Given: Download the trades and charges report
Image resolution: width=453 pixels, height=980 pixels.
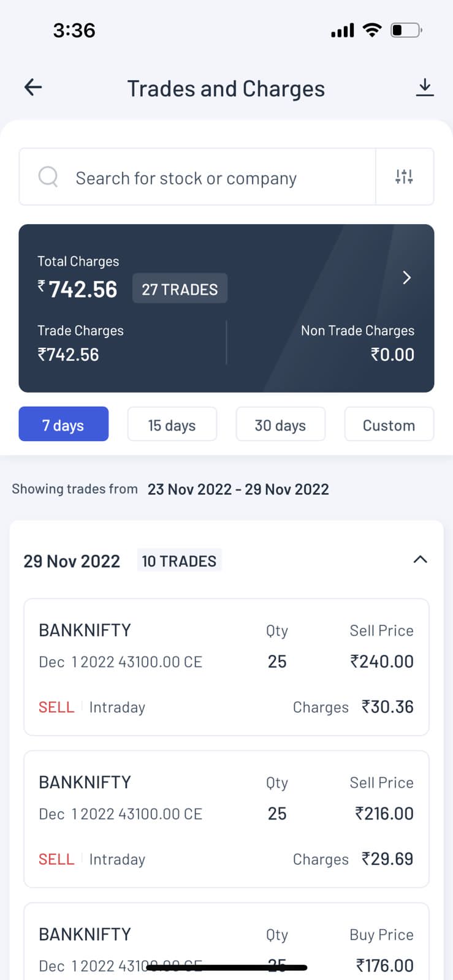Looking at the screenshot, I should (x=424, y=88).
